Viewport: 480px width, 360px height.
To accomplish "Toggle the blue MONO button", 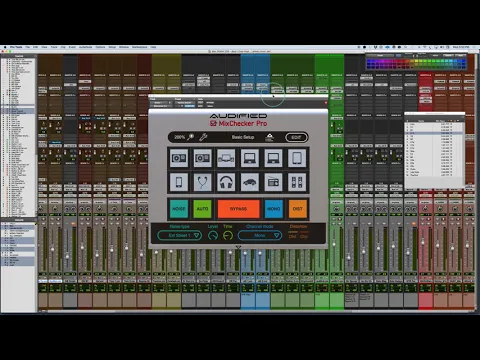I will click(273, 209).
